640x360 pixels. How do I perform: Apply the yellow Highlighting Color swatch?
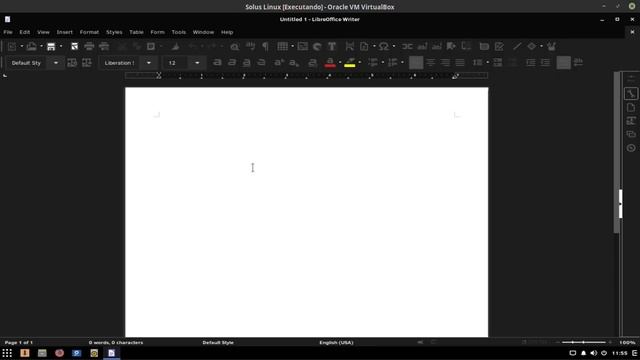pos(350,62)
